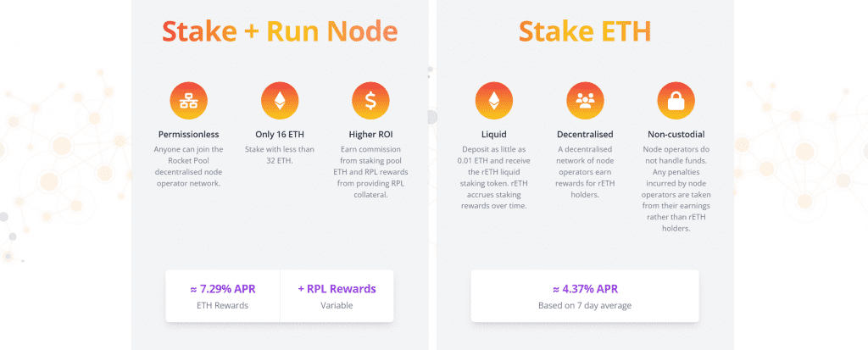This screenshot has width=868, height=350.
Task: Click the Permissionless network icon
Action: (x=189, y=101)
